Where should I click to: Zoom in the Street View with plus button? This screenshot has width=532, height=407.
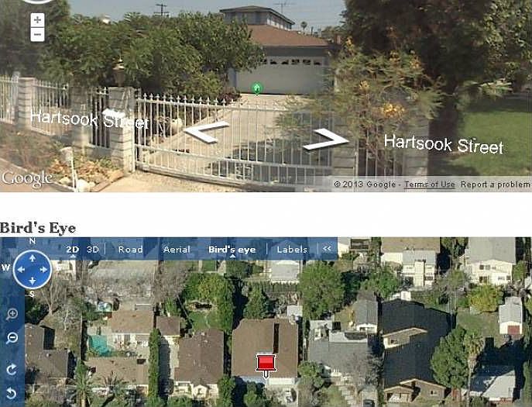(x=38, y=20)
